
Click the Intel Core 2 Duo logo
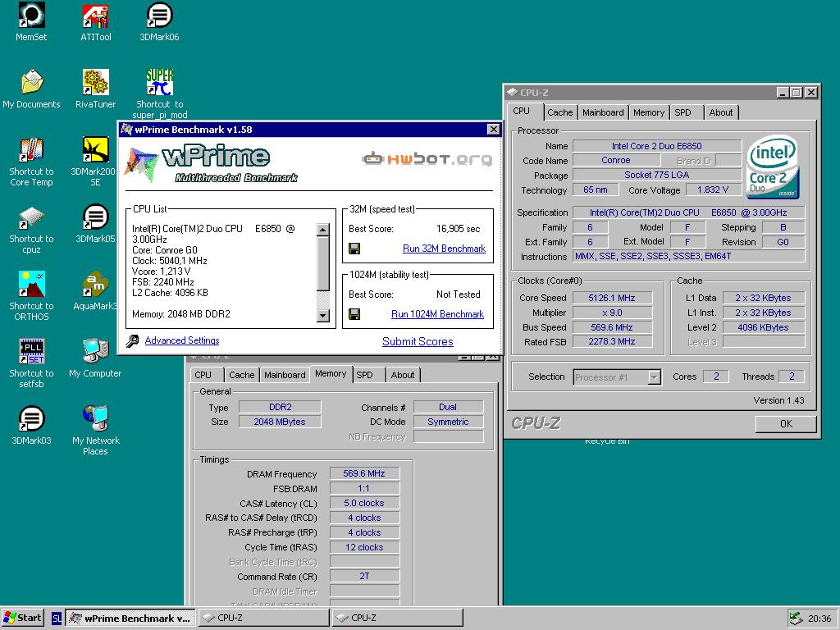click(772, 166)
